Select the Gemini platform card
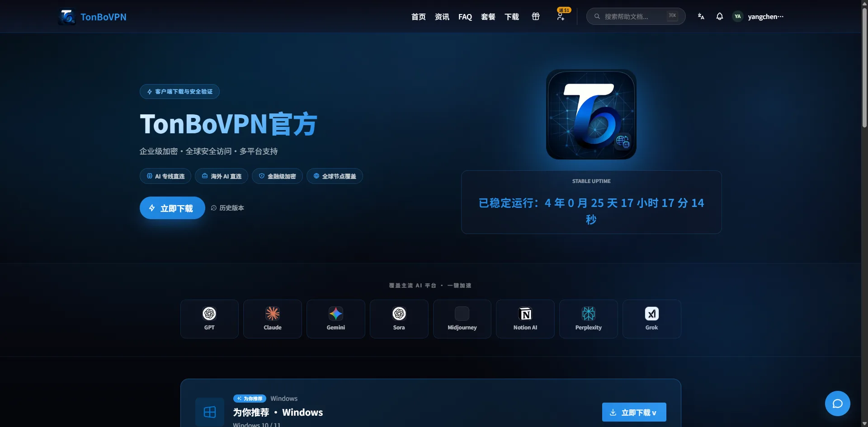868x427 pixels. coord(335,319)
